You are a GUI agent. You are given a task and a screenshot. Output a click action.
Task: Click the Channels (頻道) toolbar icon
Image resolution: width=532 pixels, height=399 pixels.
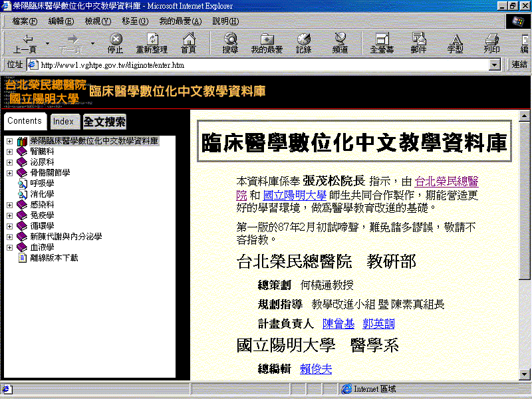340,43
